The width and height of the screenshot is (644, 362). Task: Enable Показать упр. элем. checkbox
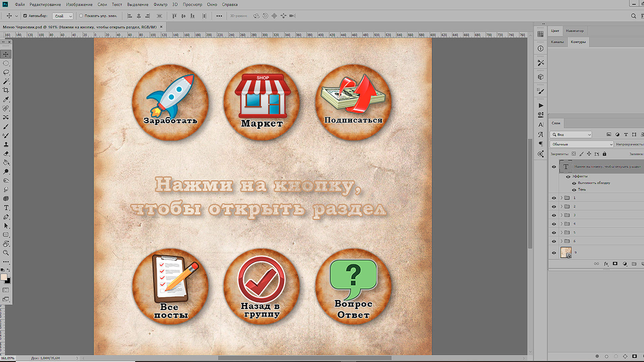pyautogui.click(x=81, y=16)
